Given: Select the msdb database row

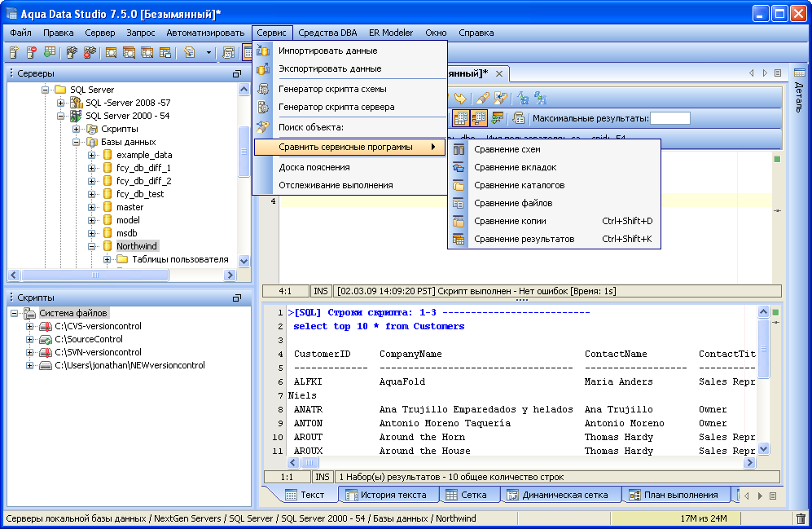Looking at the screenshot, I should [x=127, y=233].
